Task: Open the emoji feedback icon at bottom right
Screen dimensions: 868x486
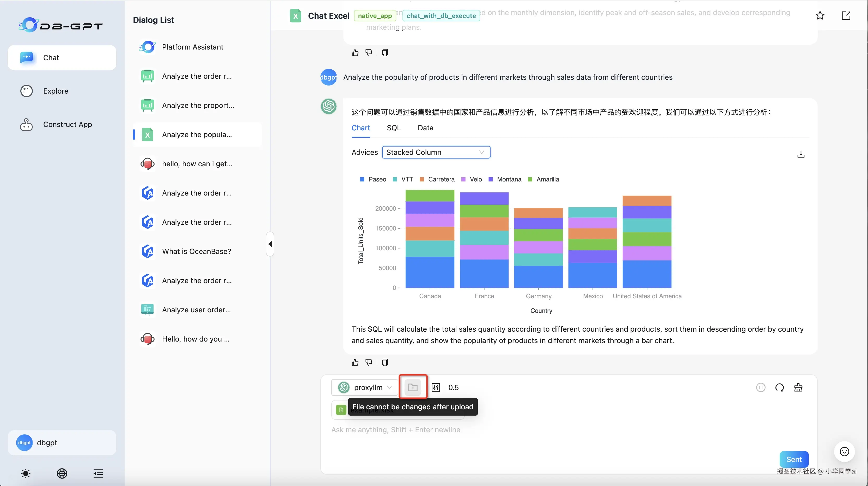Action: tap(844, 452)
